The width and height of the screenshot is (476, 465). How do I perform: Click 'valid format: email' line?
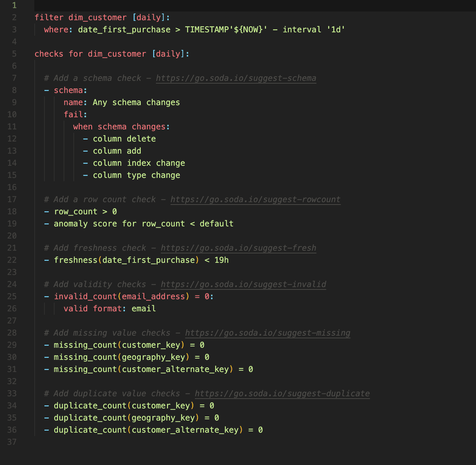[110, 309]
